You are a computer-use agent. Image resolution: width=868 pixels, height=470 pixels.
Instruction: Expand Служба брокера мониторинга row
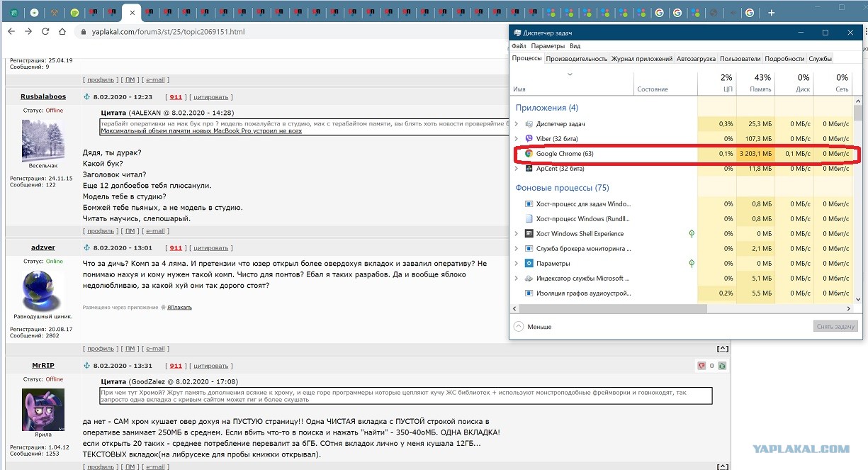[x=516, y=248]
